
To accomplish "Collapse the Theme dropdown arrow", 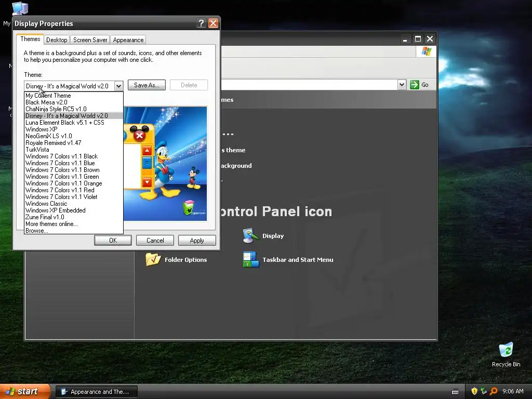I will point(118,86).
